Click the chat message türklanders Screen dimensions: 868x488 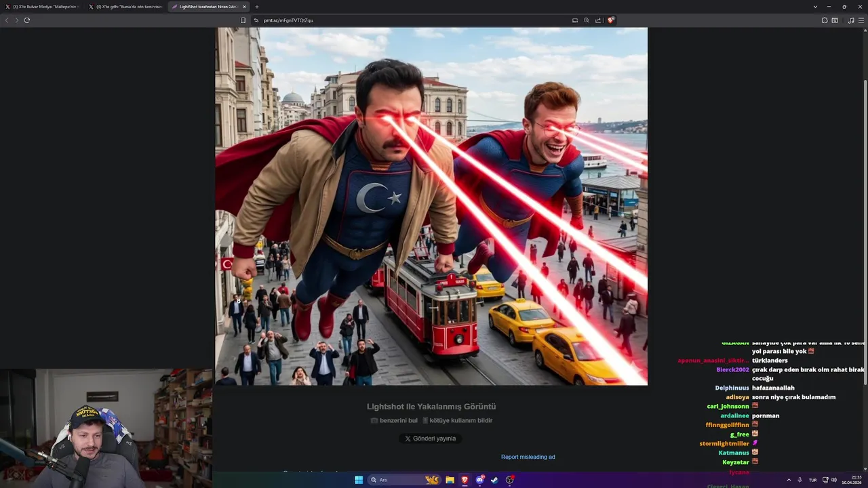[x=770, y=361]
